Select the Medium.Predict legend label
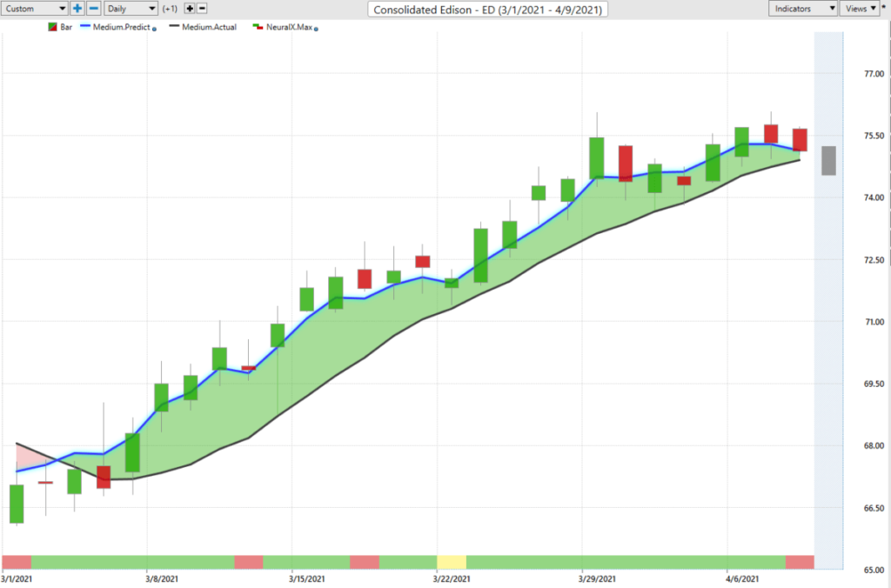891x588 pixels. pos(122,27)
